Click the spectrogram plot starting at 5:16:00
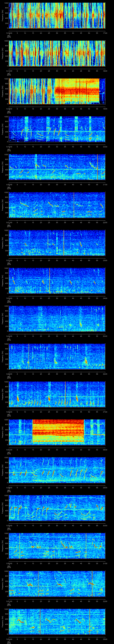Screen dimensions: 114x644 coord(57,16)
